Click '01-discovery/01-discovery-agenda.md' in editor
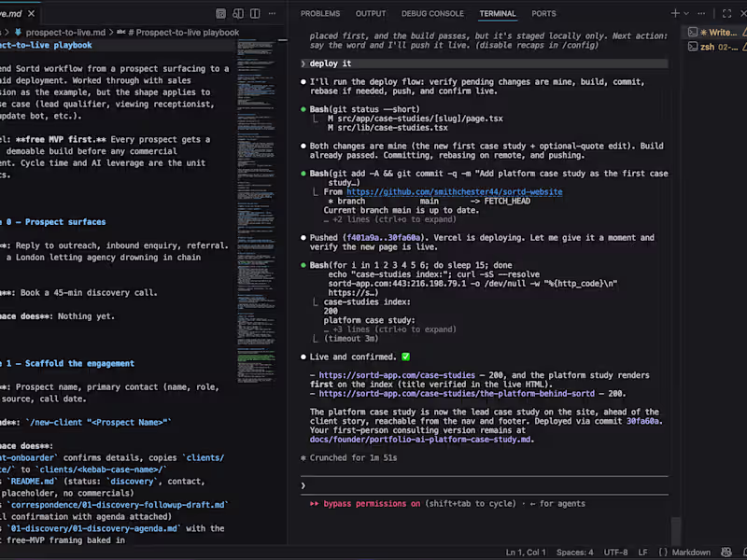Viewport: 747px width, 560px height. pyautogui.click(x=95, y=528)
